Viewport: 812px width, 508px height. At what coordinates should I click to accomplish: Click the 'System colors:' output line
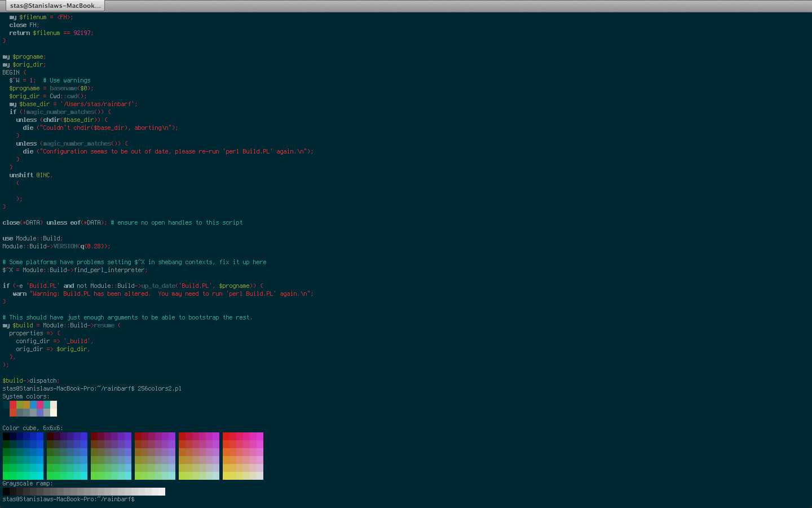(x=26, y=397)
